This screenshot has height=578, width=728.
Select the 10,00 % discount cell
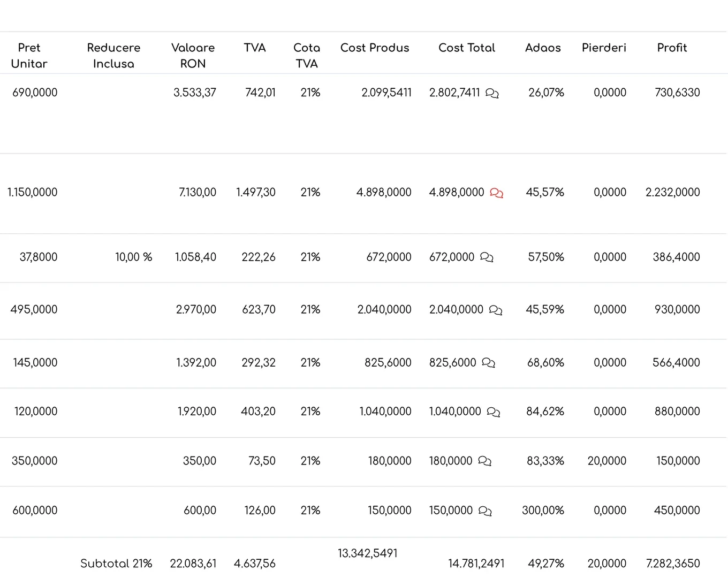[x=134, y=257]
